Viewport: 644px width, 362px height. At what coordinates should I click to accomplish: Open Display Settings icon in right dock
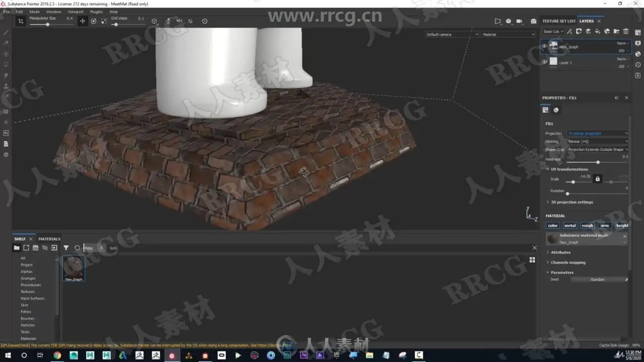638,44
